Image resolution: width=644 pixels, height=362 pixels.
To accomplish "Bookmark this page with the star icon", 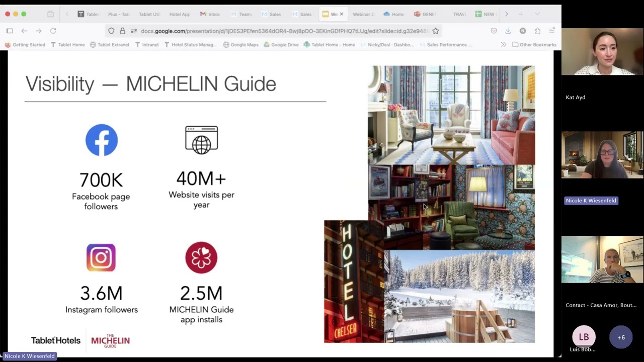I will click(x=436, y=31).
